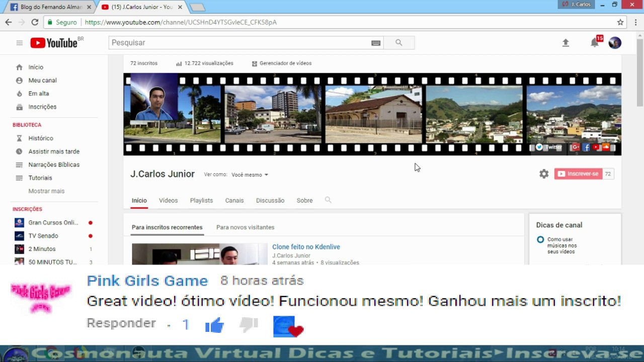Open the Clone feito no Kdenlive video link
This screenshot has width=644, height=362.
[306, 247]
